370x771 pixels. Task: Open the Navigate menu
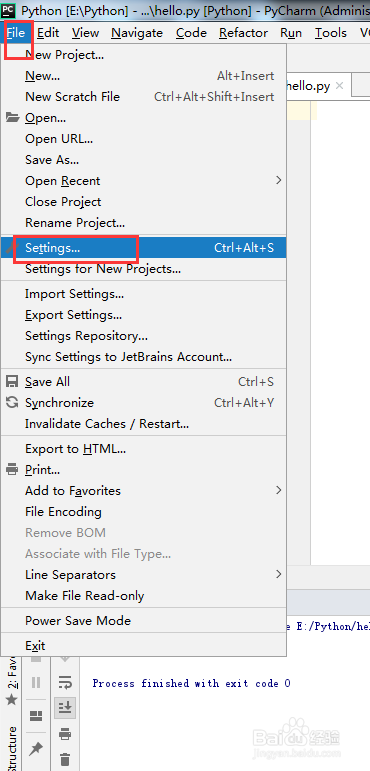(x=137, y=33)
